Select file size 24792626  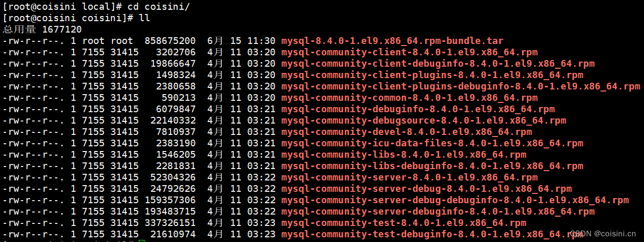coord(173,189)
